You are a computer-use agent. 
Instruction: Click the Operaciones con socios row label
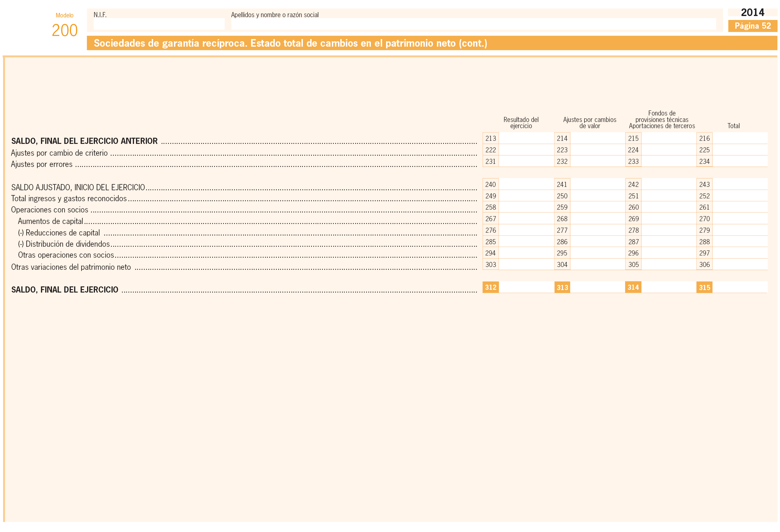[50, 210]
